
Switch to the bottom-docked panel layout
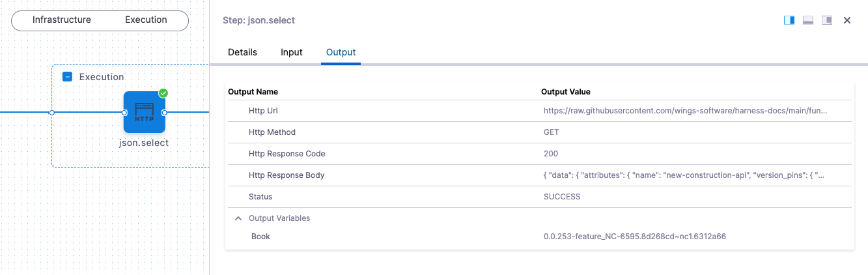pos(808,20)
